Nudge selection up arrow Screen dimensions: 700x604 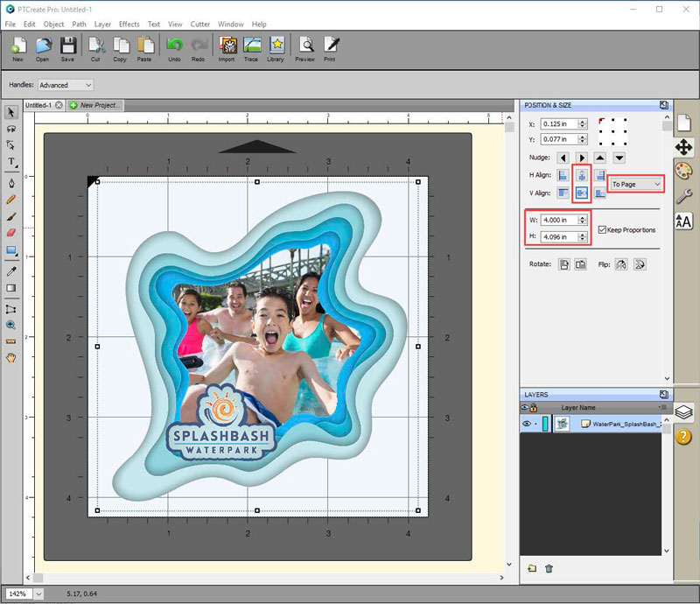click(600, 158)
